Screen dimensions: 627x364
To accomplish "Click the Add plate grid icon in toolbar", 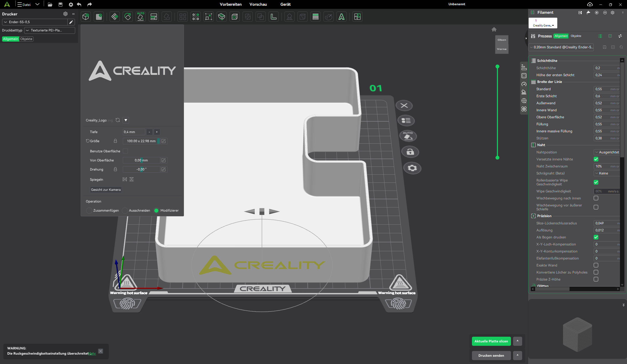I will point(99,17).
